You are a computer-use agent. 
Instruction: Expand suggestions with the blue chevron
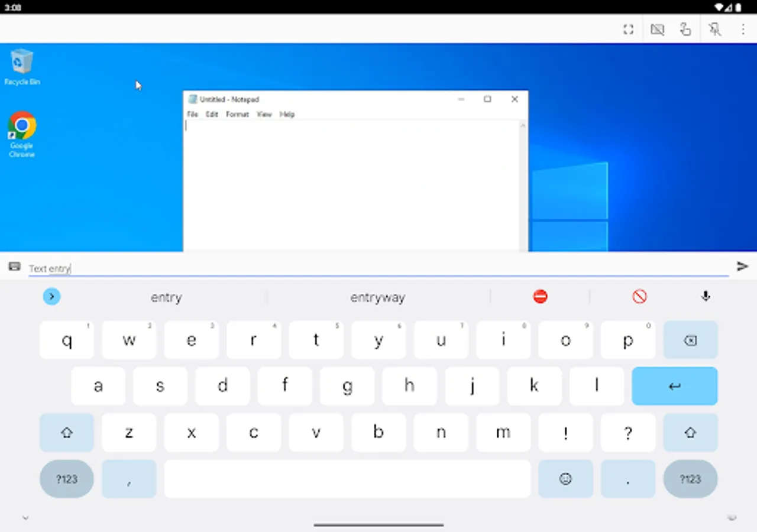coord(51,296)
